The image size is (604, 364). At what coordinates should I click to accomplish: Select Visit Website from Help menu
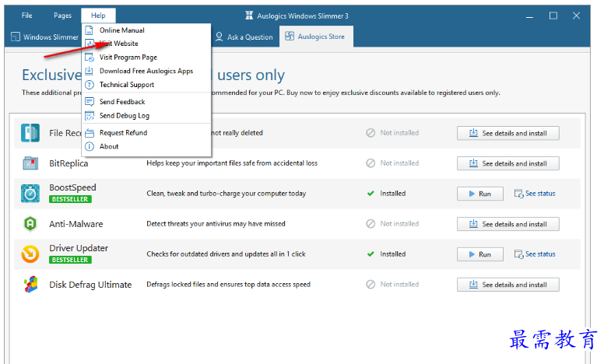coord(118,44)
